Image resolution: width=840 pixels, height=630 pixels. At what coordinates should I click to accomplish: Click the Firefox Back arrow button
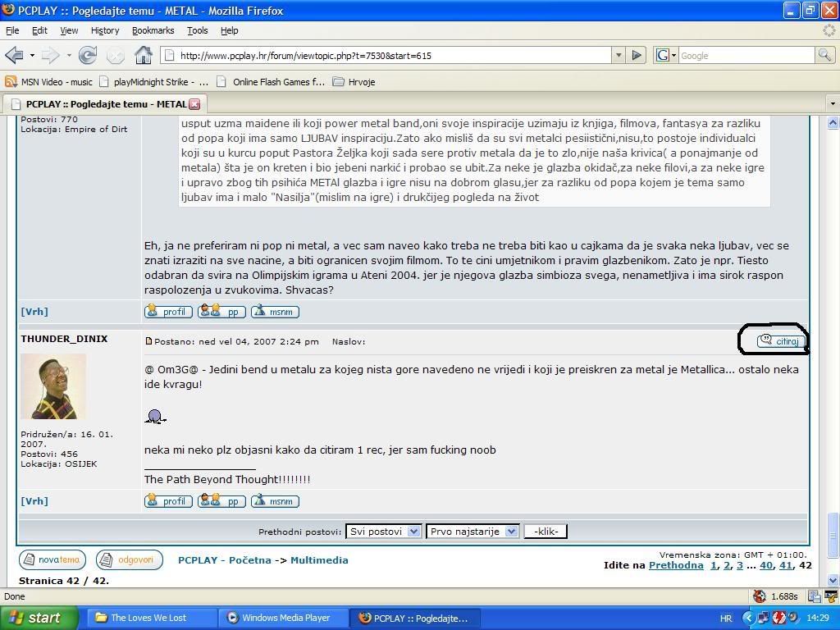[x=14, y=55]
